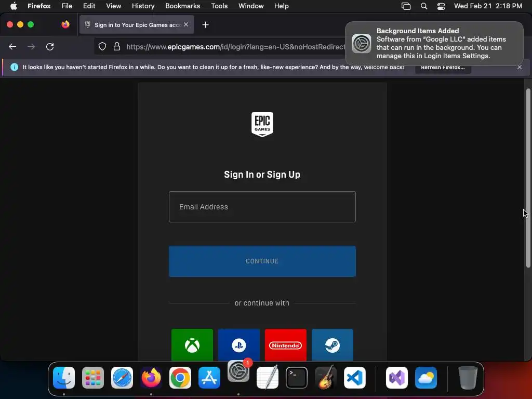Image resolution: width=532 pixels, height=399 pixels.
Task: Open Spotlight search in the menu bar
Action: coord(424,6)
